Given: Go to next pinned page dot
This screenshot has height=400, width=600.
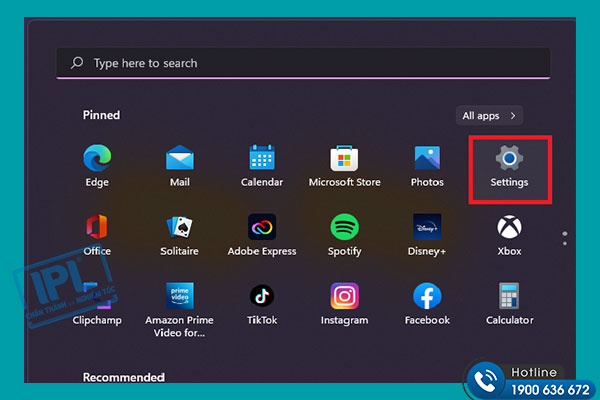Looking at the screenshot, I should point(565,243).
